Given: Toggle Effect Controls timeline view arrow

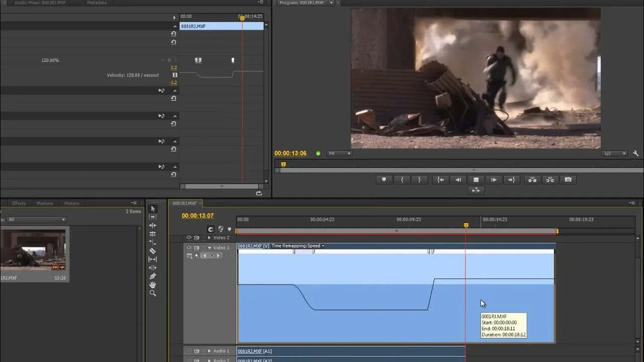Looking at the screenshot, I should (174, 18).
